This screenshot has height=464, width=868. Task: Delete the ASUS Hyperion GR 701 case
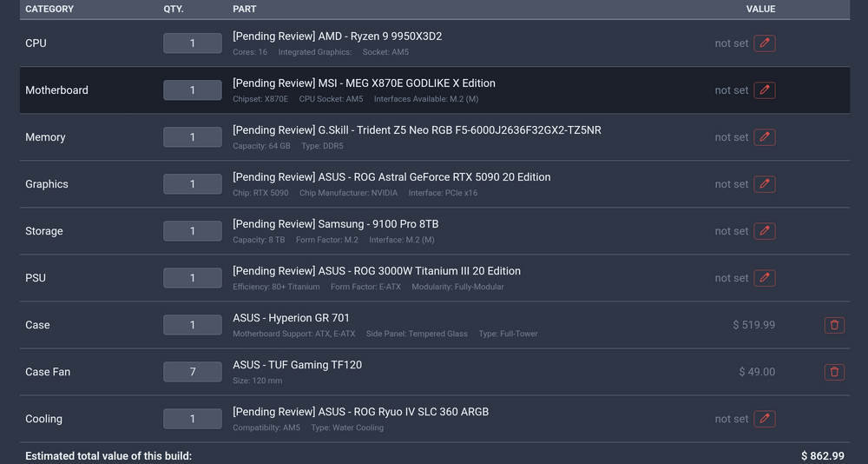[834, 325]
